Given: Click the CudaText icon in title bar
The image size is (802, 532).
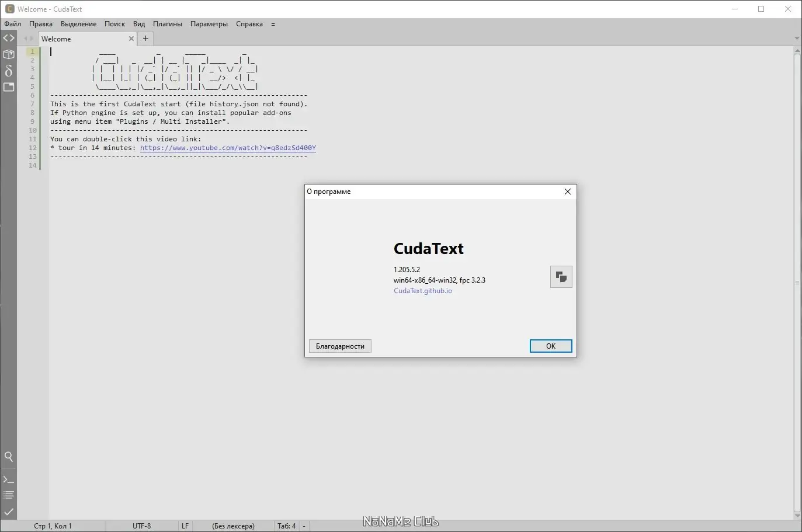Looking at the screenshot, I should pos(9,9).
